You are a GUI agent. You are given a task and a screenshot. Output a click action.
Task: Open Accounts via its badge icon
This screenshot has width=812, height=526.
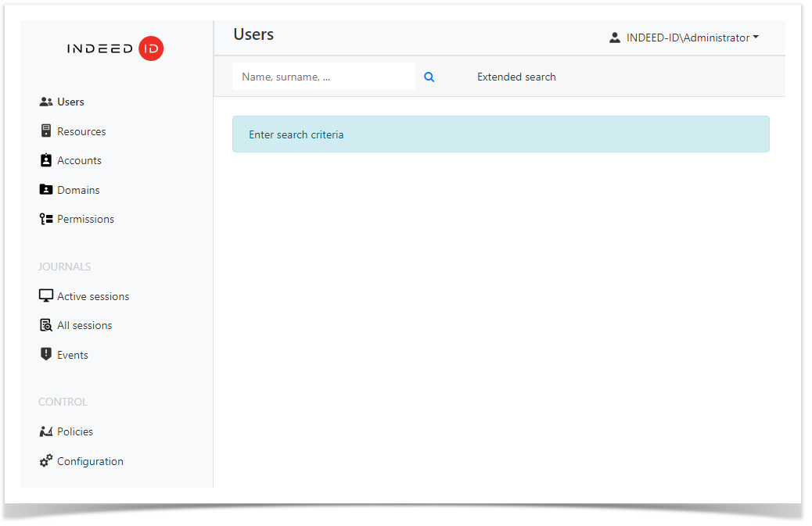point(45,160)
